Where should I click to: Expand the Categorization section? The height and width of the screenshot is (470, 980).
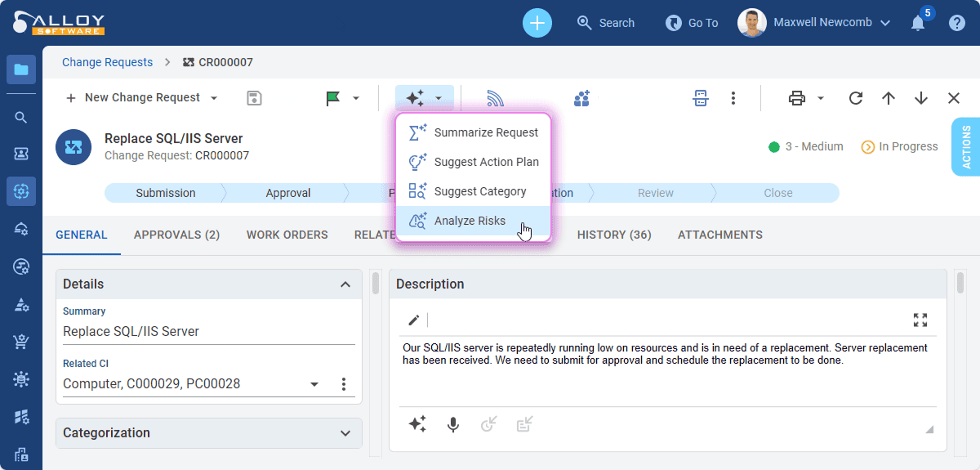tap(345, 433)
